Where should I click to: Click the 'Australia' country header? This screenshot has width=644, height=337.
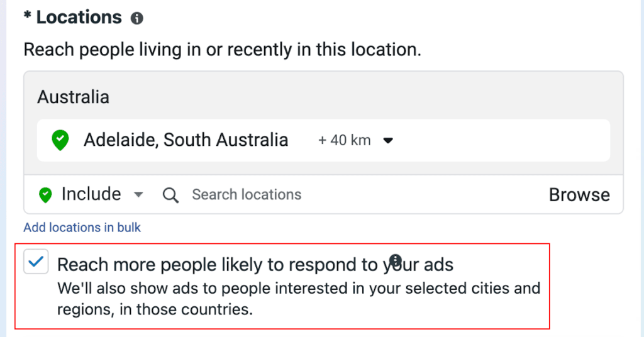(73, 97)
